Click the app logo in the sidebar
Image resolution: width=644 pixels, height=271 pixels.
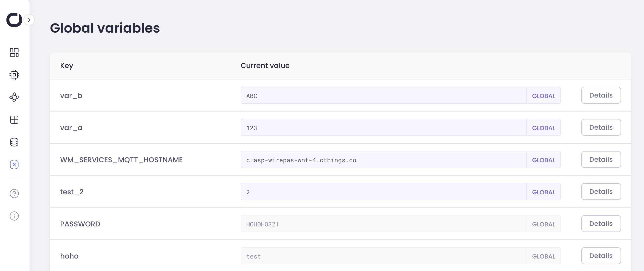[14, 20]
